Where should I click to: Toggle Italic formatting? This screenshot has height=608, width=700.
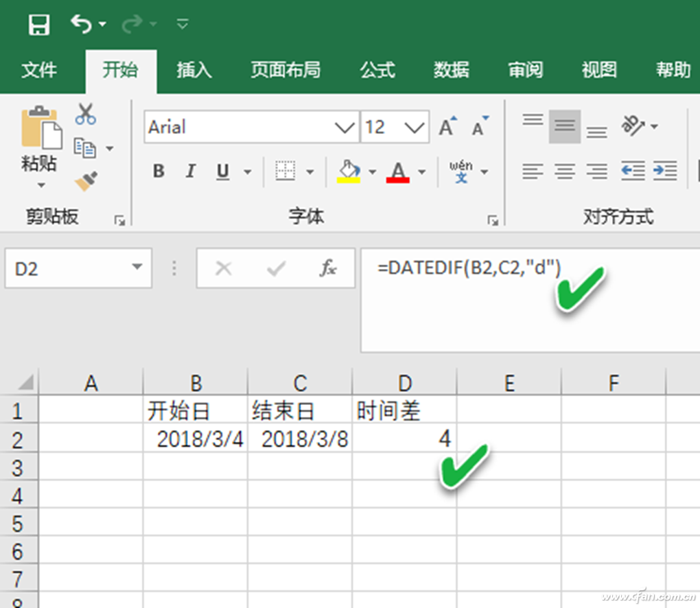pyautogui.click(x=191, y=171)
